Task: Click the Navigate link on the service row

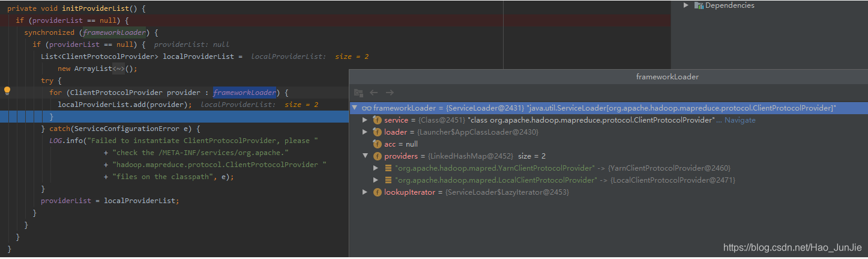Action: (x=740, y=120)
